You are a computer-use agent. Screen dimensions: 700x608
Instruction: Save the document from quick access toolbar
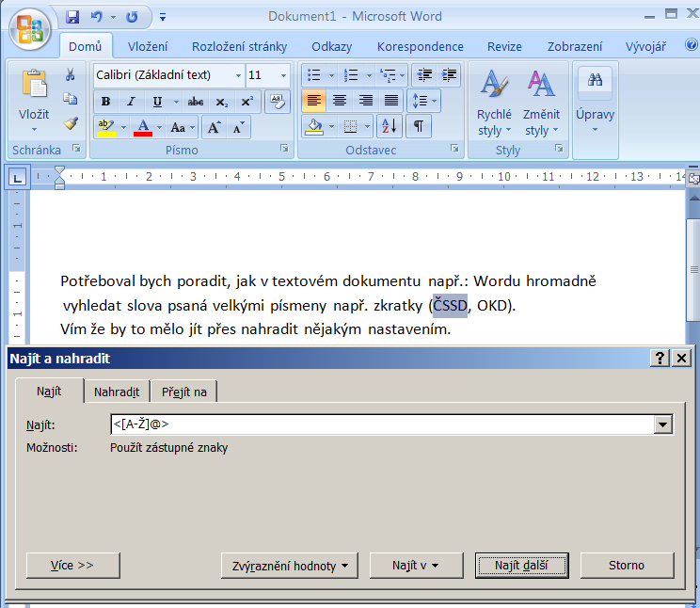[72, 17]
